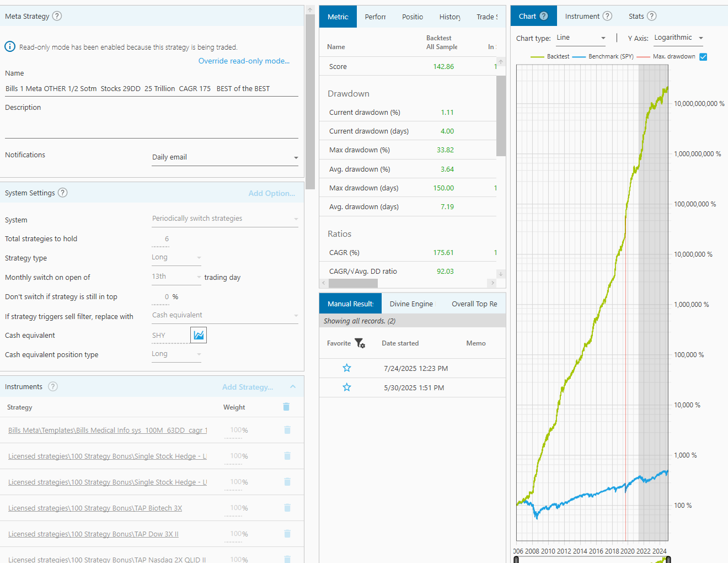The image size is (728, 563).
Task: Switch to the Divine Engine tab
Action: click(411, 304)
